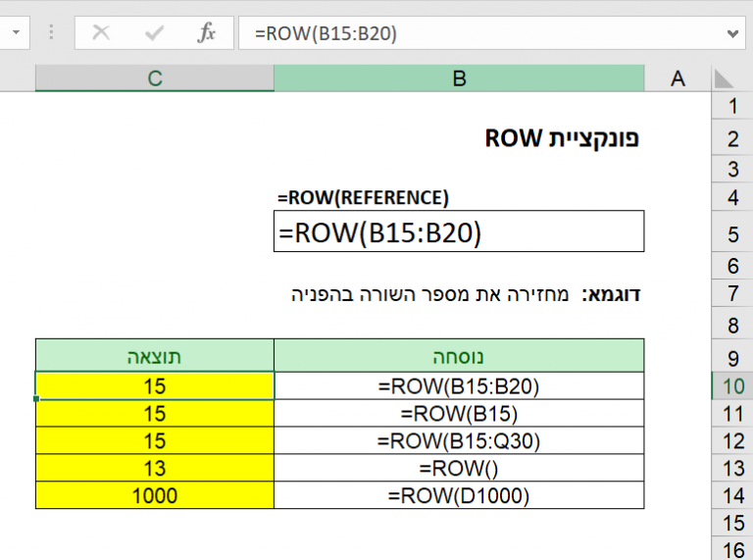Click the formula bar options dots handle
The image size is (753, 560).
[x=51, y=32]
